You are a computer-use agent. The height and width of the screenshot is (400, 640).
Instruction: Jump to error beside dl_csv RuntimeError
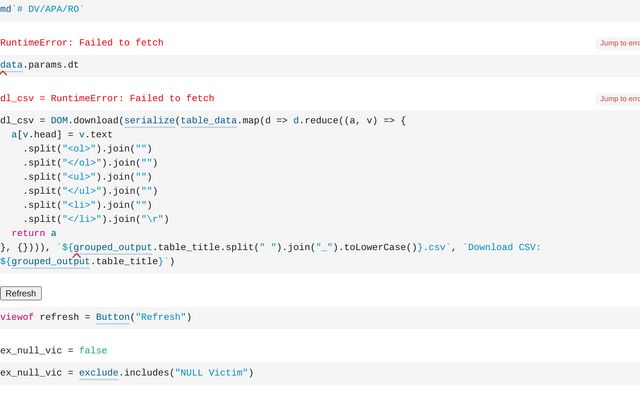(x=618, y=98)
